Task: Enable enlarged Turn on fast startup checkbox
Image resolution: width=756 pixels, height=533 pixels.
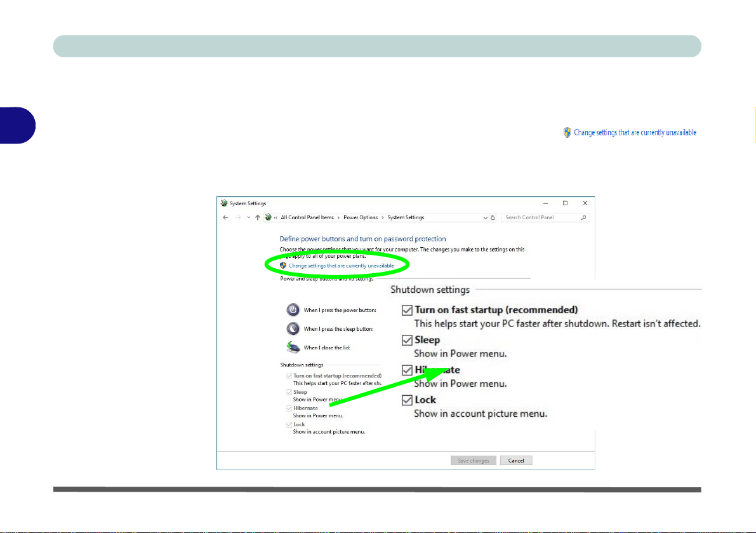Action: point(407,310)
